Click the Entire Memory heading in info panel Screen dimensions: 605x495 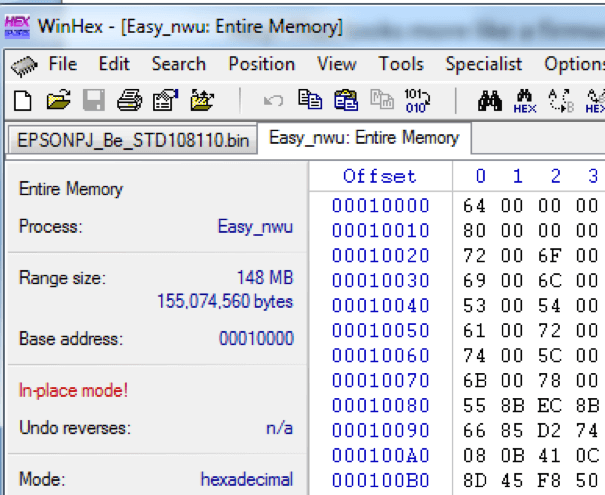click(71, 189)
